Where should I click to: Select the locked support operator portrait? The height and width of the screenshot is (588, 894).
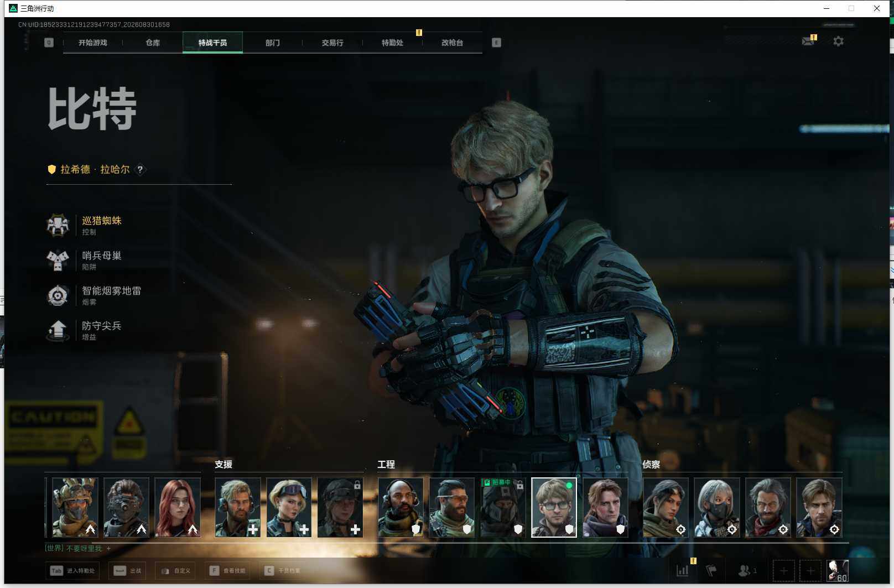[340, 507]
